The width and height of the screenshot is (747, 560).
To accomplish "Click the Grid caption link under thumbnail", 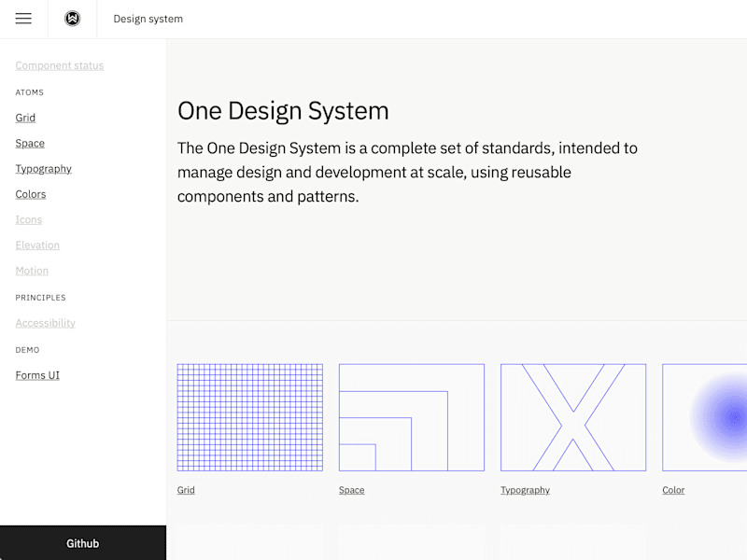I will (x=186, y=490).
